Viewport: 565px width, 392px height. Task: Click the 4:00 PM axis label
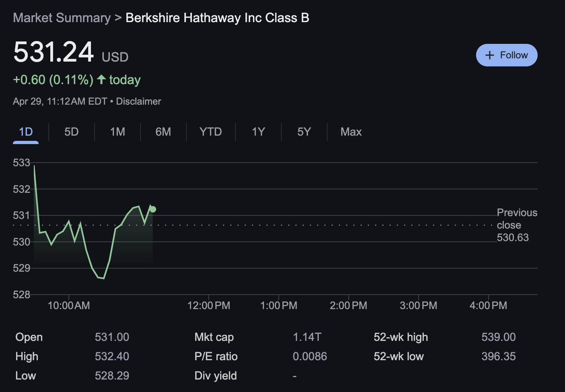489,305
